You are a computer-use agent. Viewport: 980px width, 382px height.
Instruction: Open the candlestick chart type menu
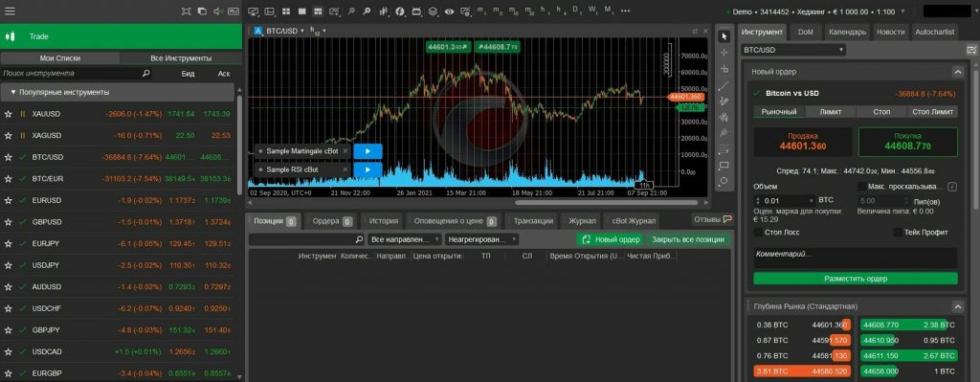[x=384, y=11]
